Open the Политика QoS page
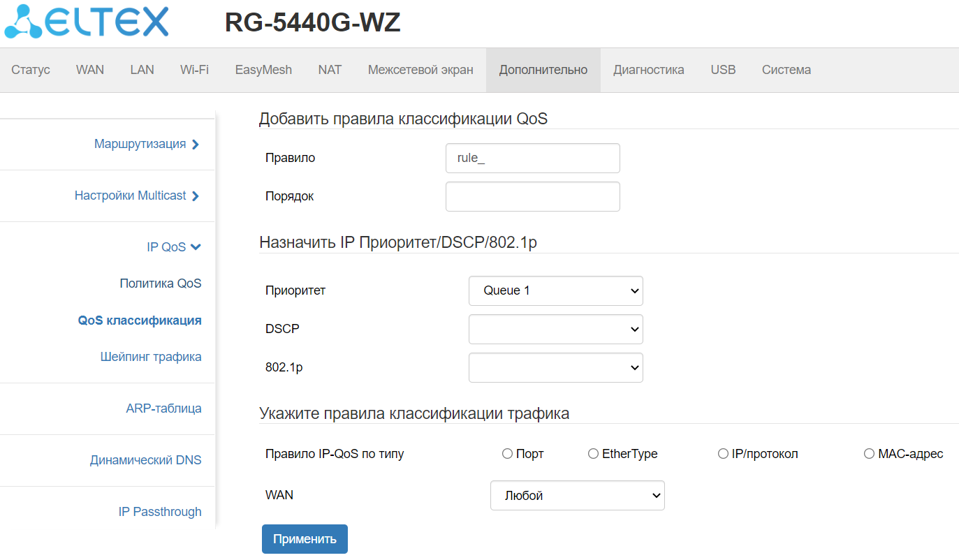The height and width of the screenshot is (560, 959). (161, 283)
